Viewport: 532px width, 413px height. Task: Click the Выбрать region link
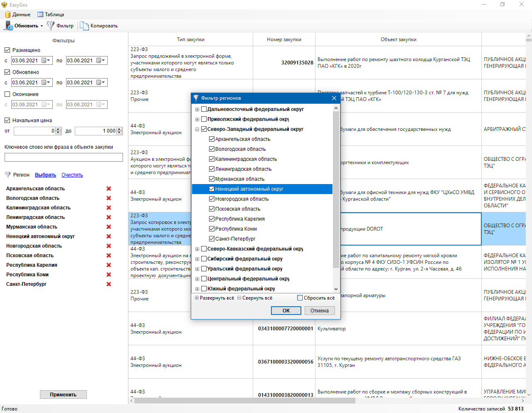click(x=45, y=175)
